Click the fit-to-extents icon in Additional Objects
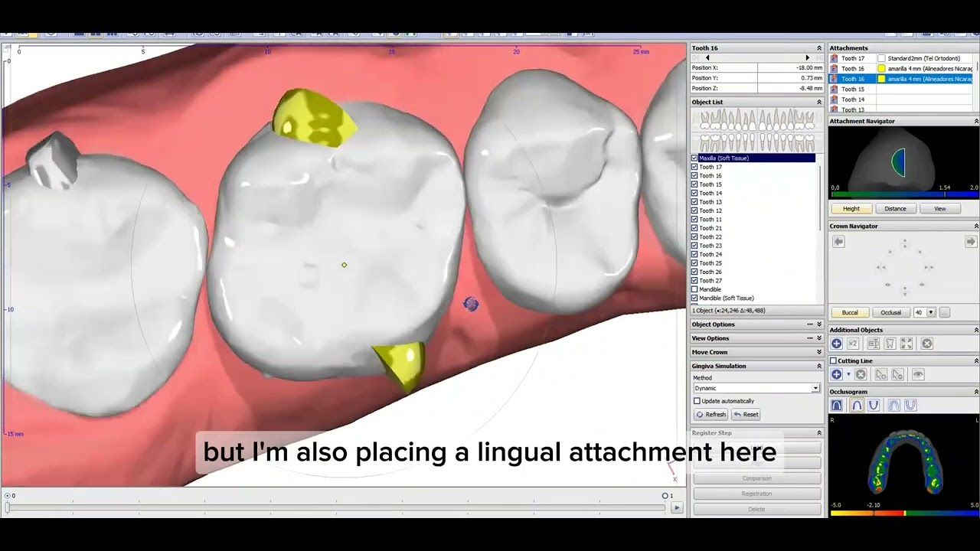The width and height of the screenshot is (980, 551). tap(906, 344)
